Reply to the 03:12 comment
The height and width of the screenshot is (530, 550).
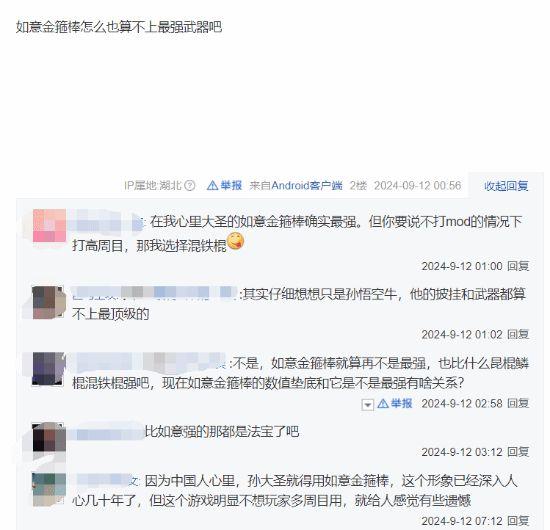pyautogui.click(x=518, y=452)
